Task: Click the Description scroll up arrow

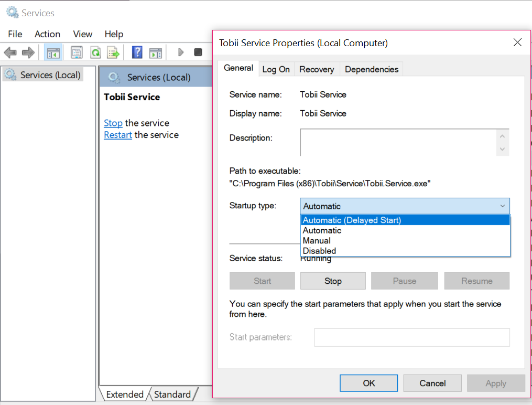Action: click(503, 136)
